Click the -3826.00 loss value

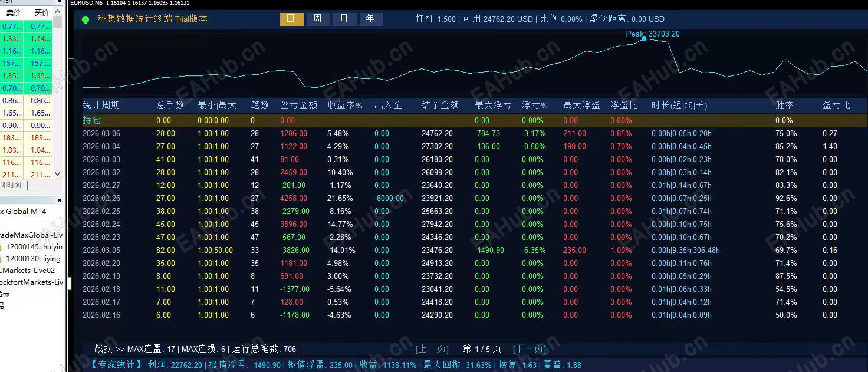[x=295, y=250]
